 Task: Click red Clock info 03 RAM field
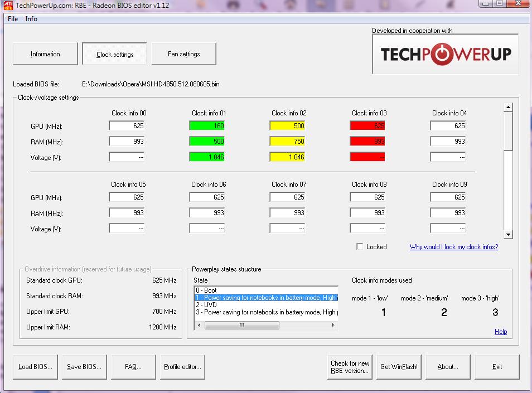click(368, 142)
